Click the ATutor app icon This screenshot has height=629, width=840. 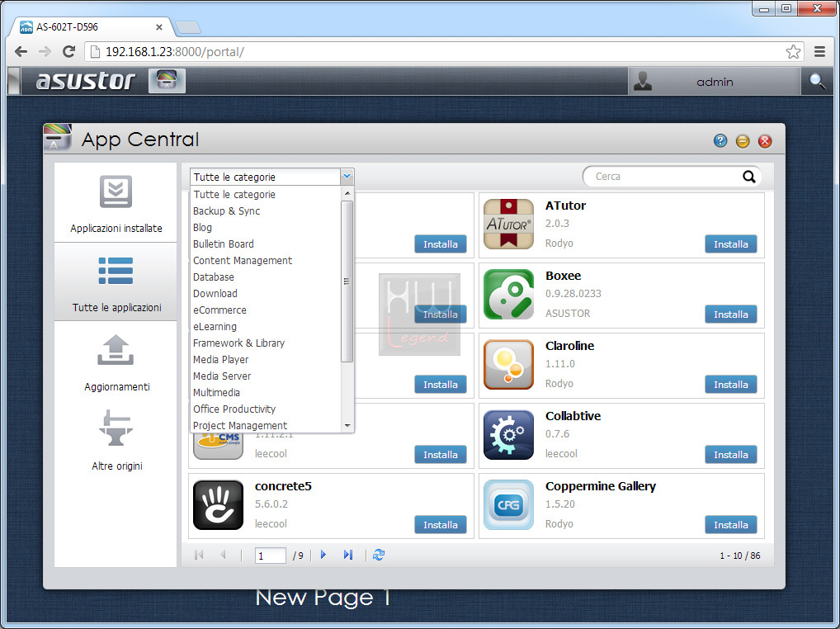[x=508, y=224]
